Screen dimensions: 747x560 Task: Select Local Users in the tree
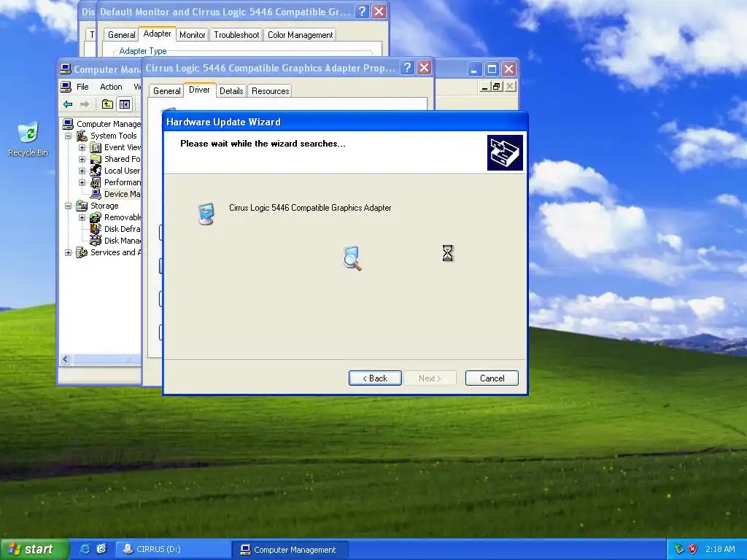122,171
